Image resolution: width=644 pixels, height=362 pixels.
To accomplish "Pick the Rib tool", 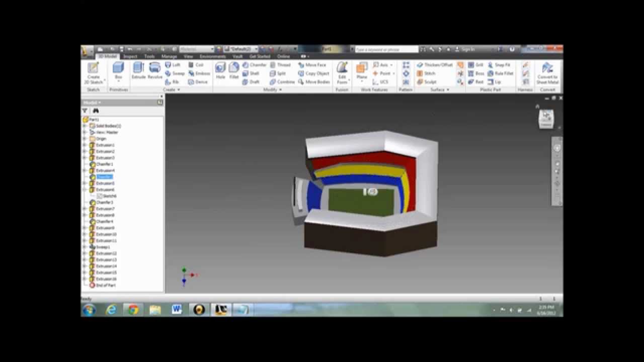I will tap(172, 82).
